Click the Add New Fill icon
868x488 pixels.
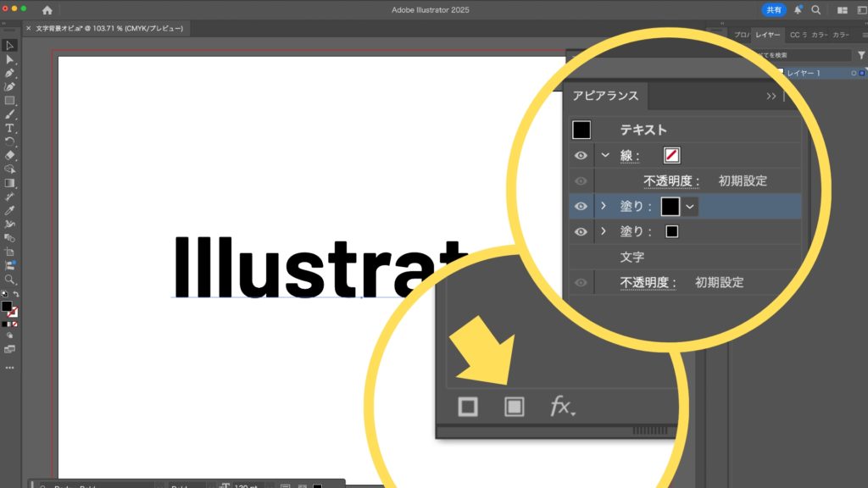click(x=513, y=407)
